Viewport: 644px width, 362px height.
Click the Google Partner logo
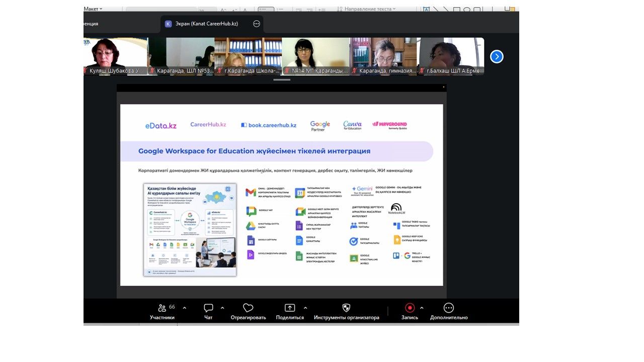pyautogui.click(x=320, y=126)
